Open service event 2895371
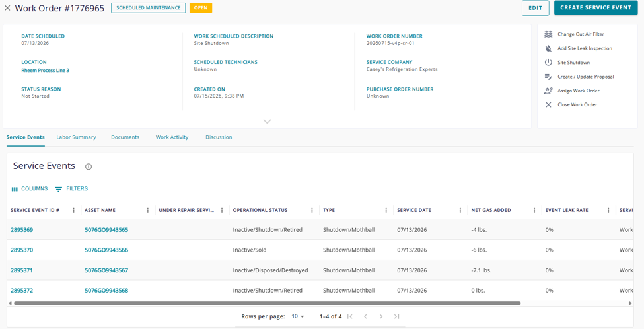This screenshot has width=644, height=329. point(22,270)
